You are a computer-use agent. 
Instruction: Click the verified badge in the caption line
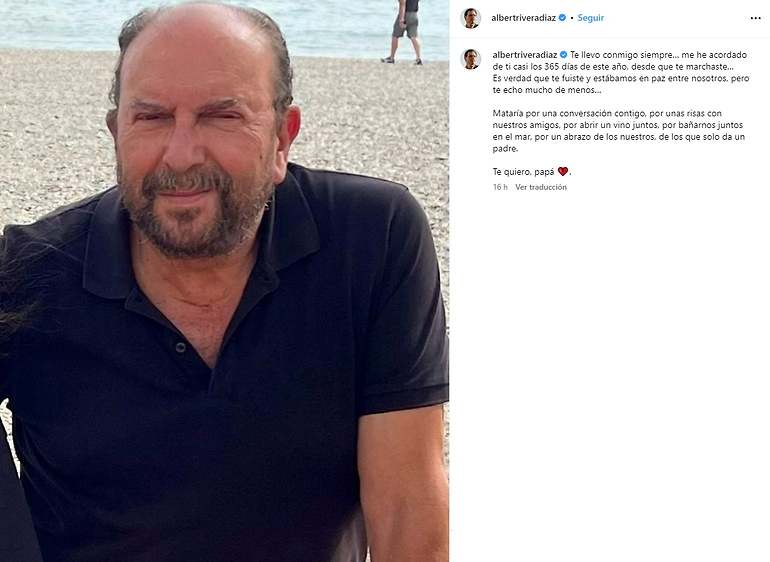pyautogui.click(x=563, y=55)
